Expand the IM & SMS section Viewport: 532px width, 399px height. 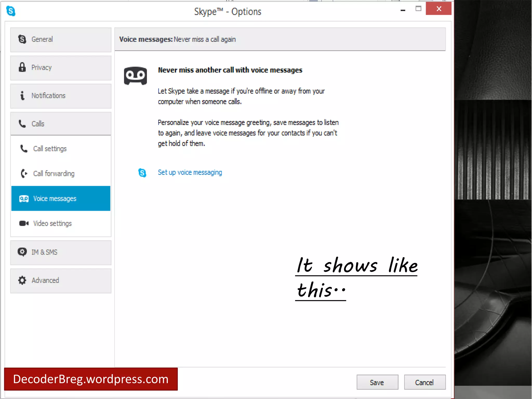point(61,252)
